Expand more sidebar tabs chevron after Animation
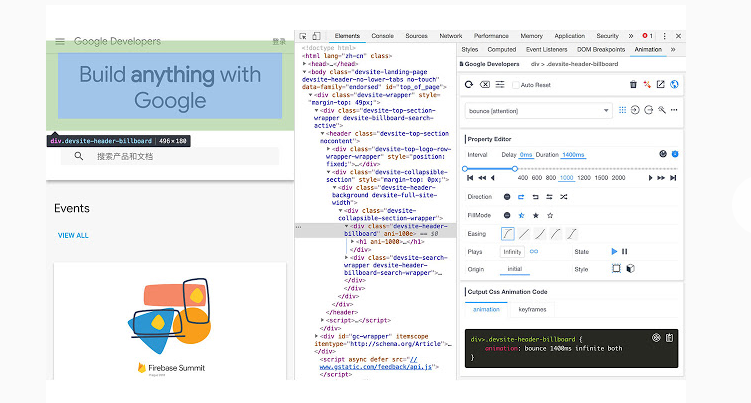751x403 pixels. 673,49
